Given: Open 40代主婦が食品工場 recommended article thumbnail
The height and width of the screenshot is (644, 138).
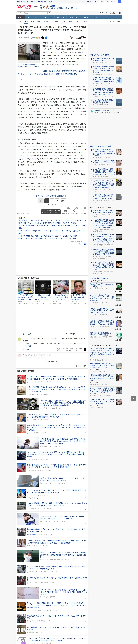Looking at the screenshot, I should pos(26,287).
